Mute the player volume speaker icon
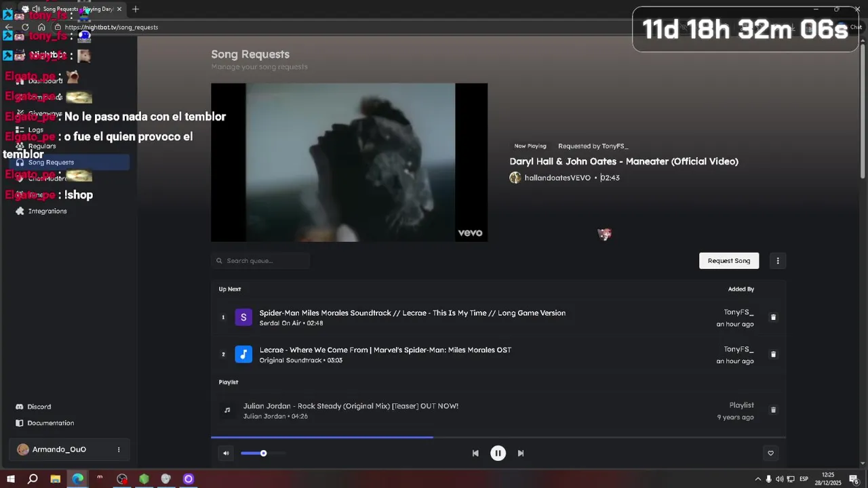 pos(226,453)
